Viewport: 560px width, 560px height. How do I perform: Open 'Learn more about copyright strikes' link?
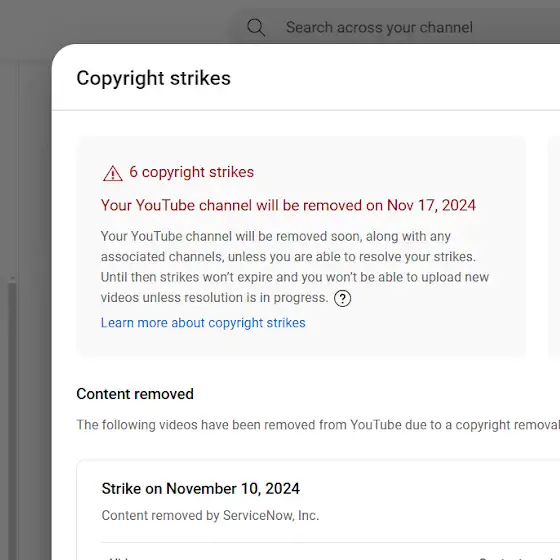tap(203, 322)
